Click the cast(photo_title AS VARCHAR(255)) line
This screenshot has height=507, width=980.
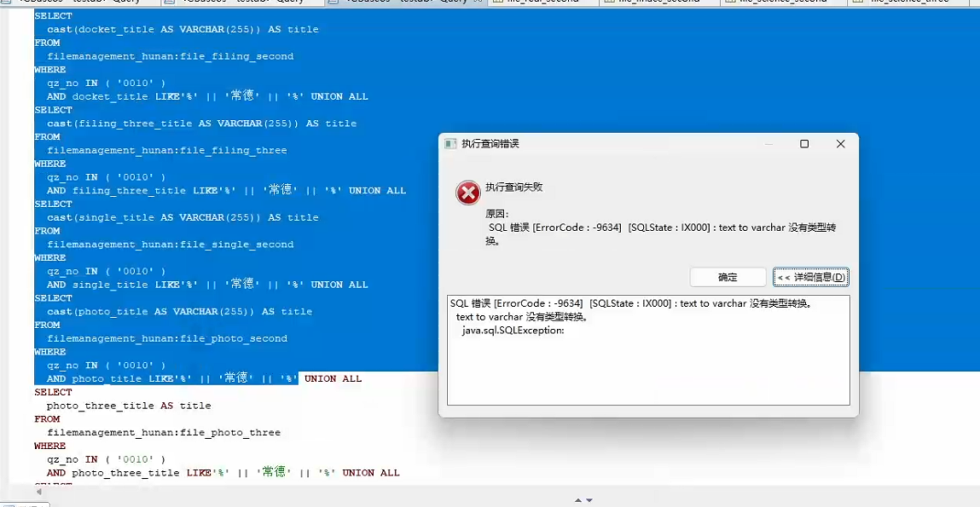(179, 312)
